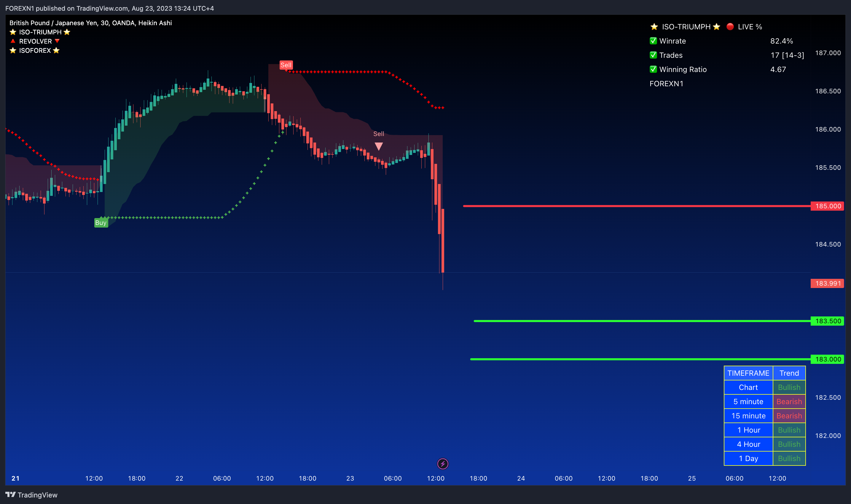
Task: Click the 1 Day Bullish cell
Action: click(x=789, y=458)
